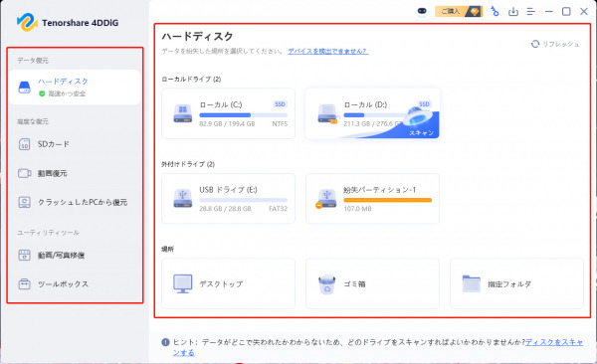The height and width of the screenshot is (364, 597).
Task: Select the 紛失パーティション-1 drive
Action: pos(372,198)
